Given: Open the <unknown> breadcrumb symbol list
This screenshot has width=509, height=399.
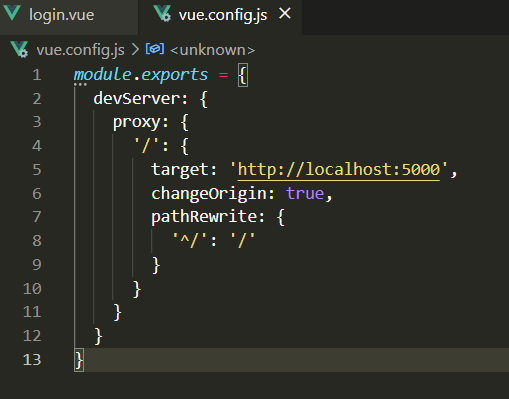Looking at the screenshot, I should coord(212,50).
